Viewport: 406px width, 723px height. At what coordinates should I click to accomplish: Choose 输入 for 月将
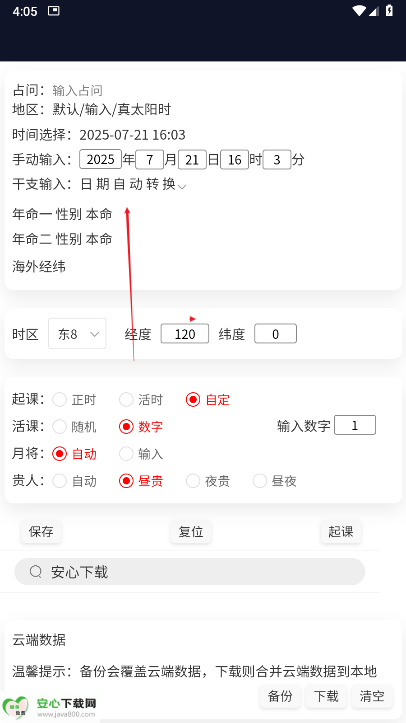pos(141,454)
